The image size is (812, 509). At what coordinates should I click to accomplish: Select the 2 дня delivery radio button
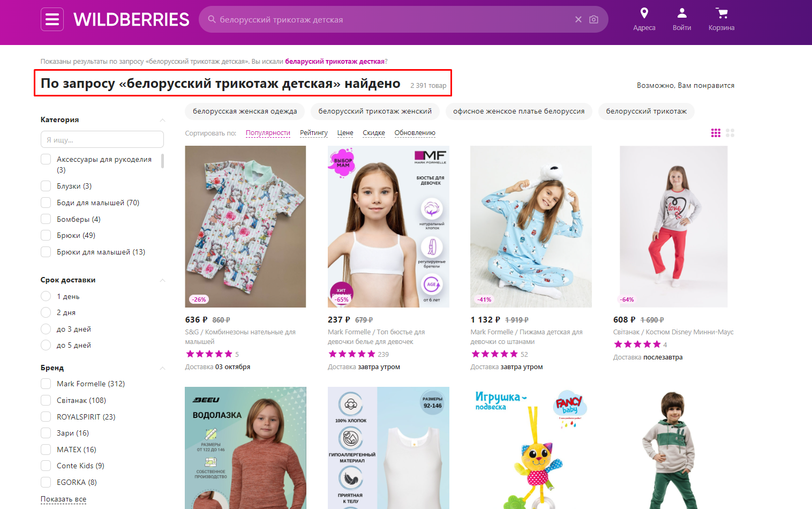(46, 312)
